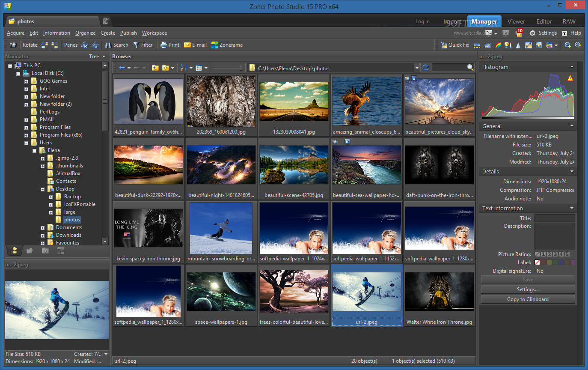Clear the picture rating with slash box
This screenshot has width=588, height=370.
(x=537, y=254)
